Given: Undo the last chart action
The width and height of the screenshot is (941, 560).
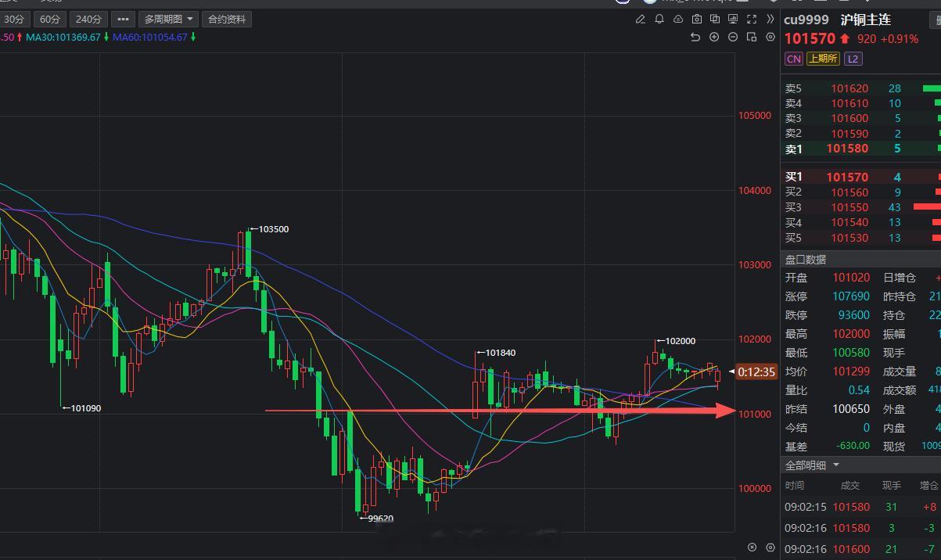Looking at the screenshot, I should point(695,38).
